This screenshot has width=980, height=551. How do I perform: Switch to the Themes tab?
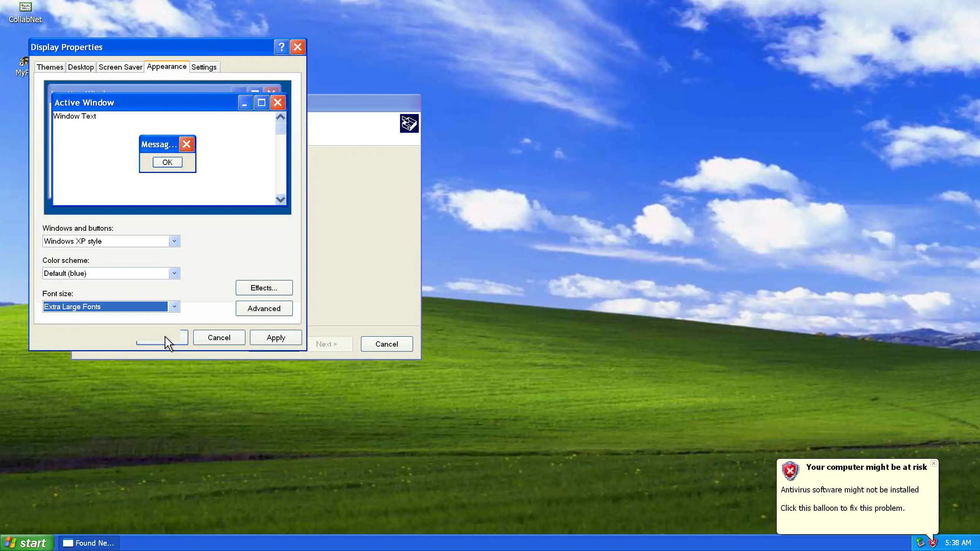point(50,67)
